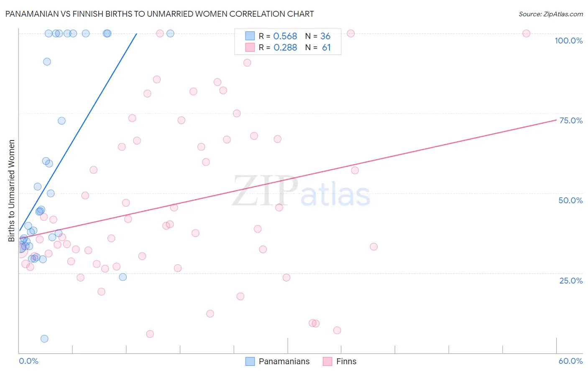
Task: Click the Births to Unmarried Women axis title
Action: pos(12,191)
